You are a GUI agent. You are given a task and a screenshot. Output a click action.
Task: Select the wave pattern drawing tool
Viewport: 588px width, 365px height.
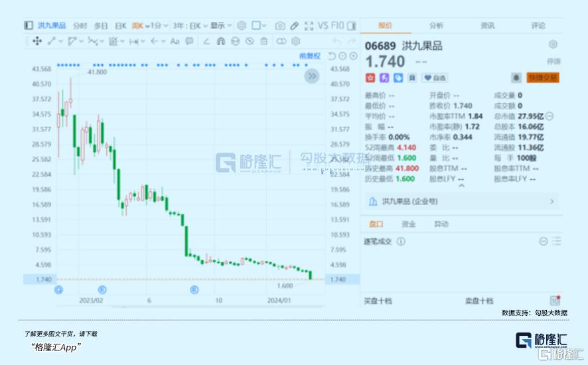click(x=93, y=41)
